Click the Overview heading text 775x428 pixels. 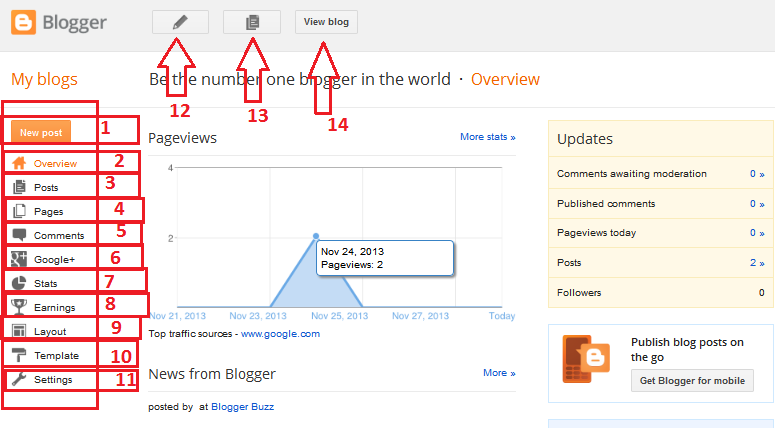505,79
